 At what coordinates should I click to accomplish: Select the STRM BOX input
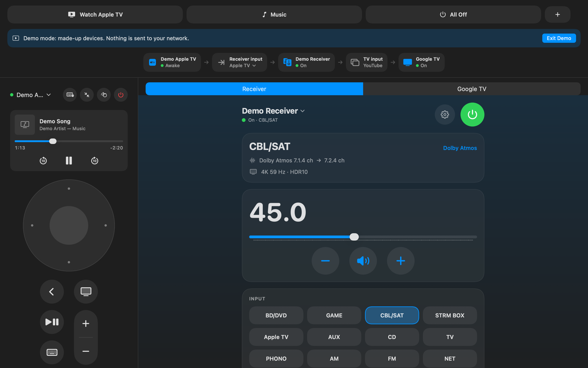point(450,315)
